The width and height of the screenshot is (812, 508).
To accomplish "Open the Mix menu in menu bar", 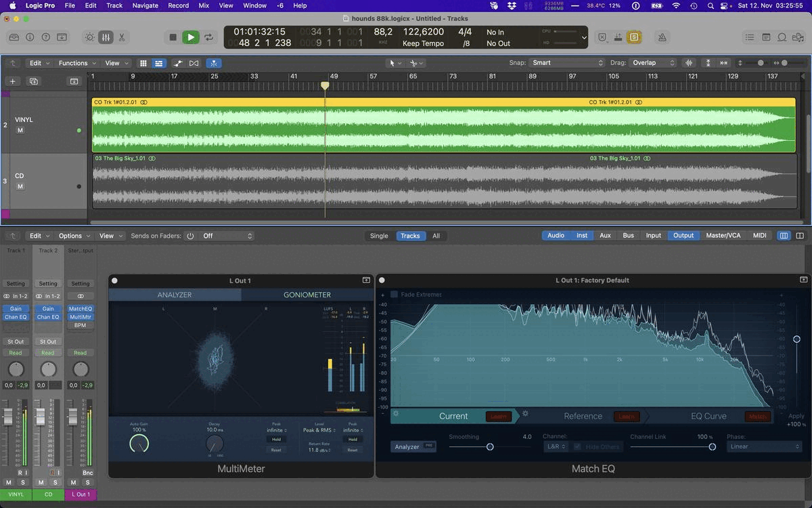I will tap(204, 5).
